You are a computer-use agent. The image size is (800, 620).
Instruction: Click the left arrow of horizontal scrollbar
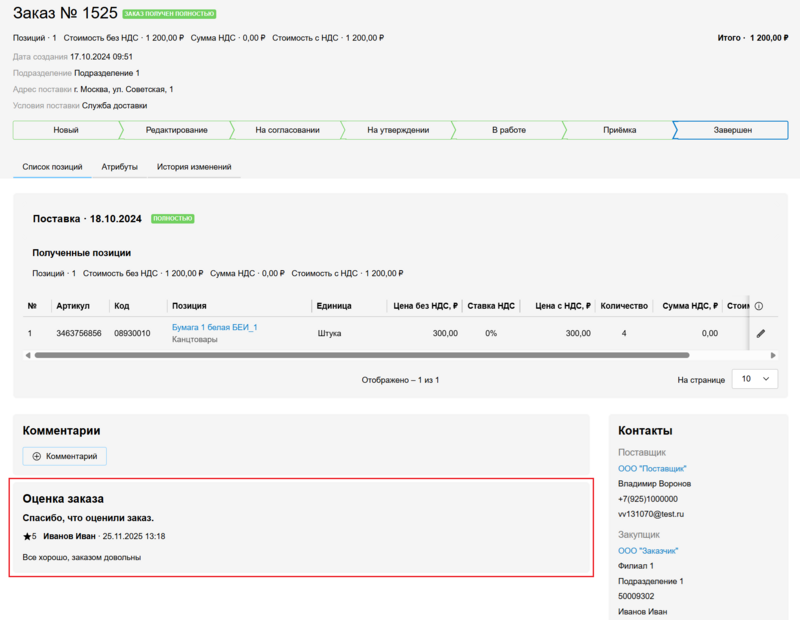pos(27,355)
